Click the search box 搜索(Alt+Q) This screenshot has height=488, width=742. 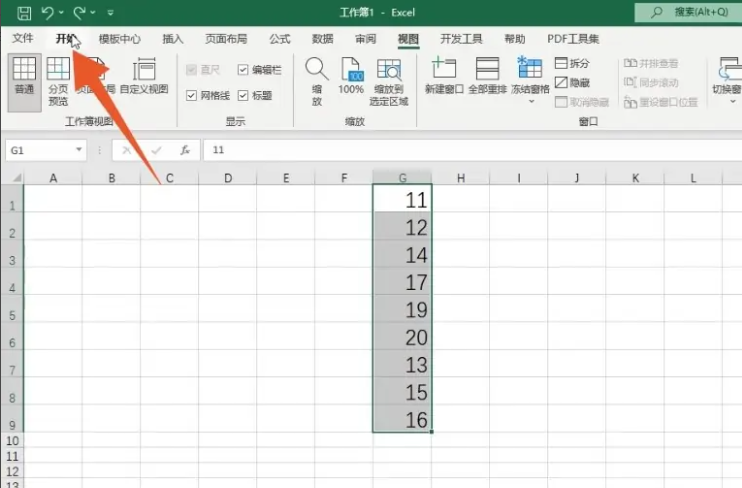coord(689,12)
